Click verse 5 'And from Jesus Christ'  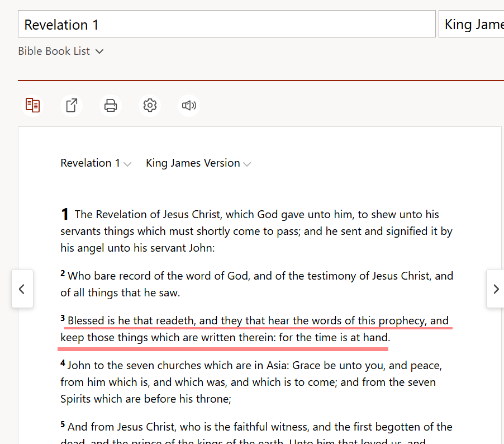[x=256, y=433]
